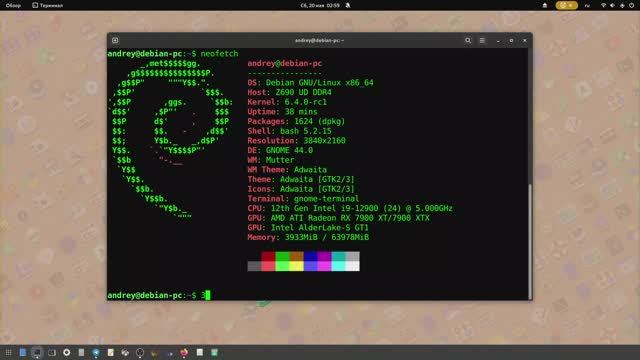Click the white block in palette bottom row
This screenshot has height=360, width=640.
point(353,266)
